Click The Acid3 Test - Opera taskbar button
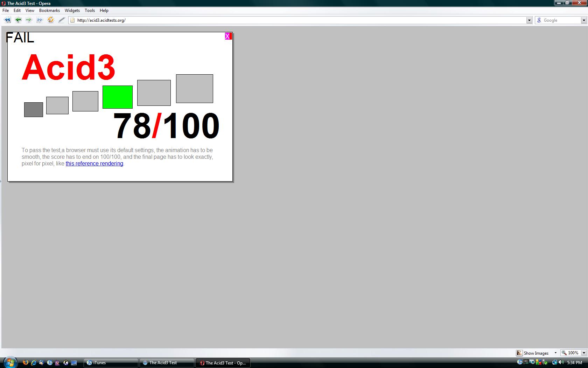 (x=223, y=363)
